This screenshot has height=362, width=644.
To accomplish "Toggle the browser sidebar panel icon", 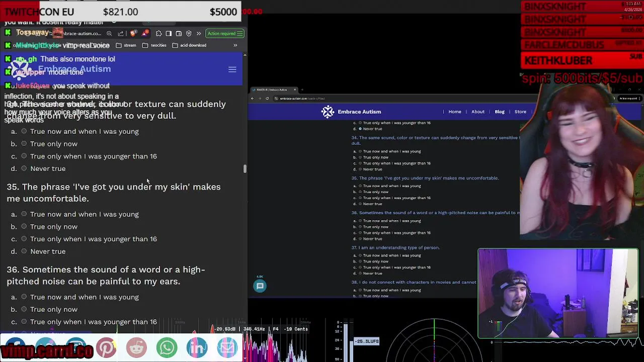I will click(x=169, y=34).
